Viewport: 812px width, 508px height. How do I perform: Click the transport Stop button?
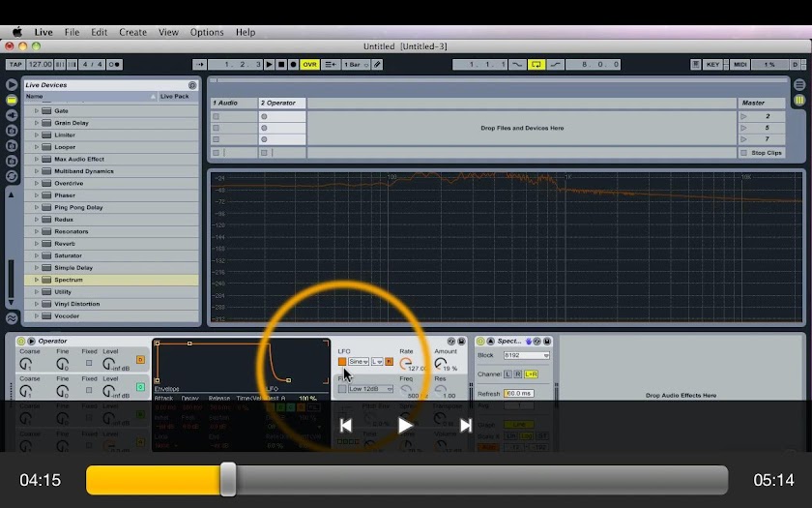coord(281,64)
